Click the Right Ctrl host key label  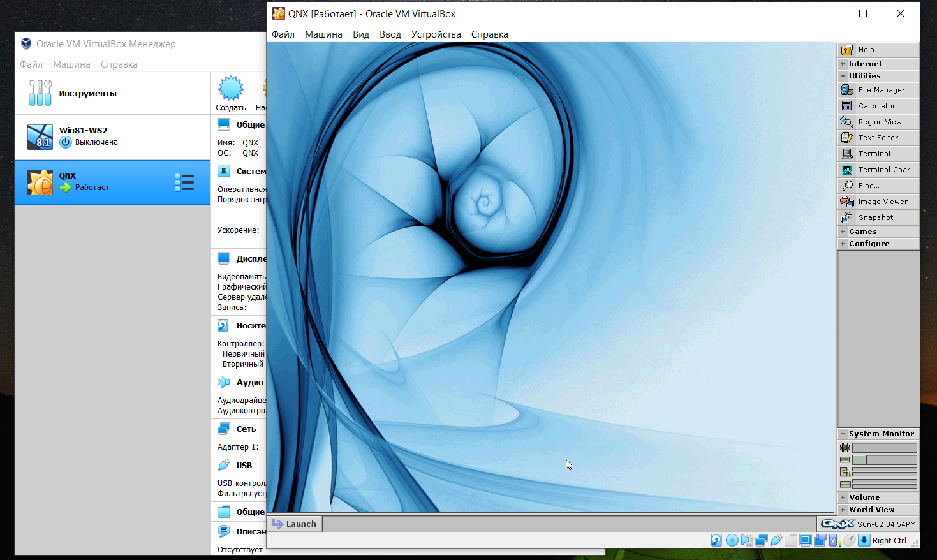coord(889,540)
